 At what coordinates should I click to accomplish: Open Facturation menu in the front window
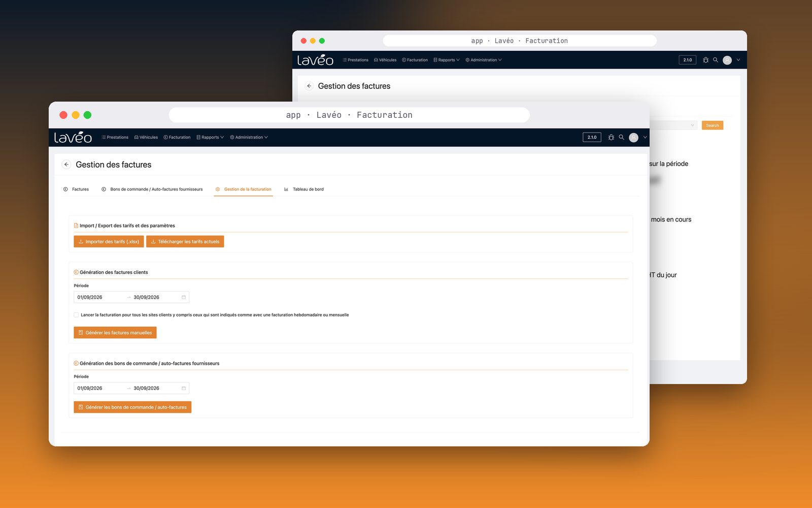[x=177, y=137]
